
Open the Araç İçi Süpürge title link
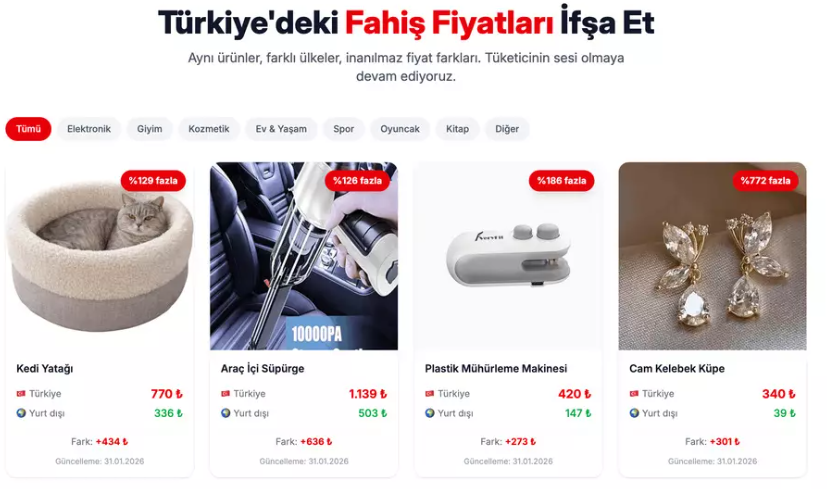click(x=263, y=369)
